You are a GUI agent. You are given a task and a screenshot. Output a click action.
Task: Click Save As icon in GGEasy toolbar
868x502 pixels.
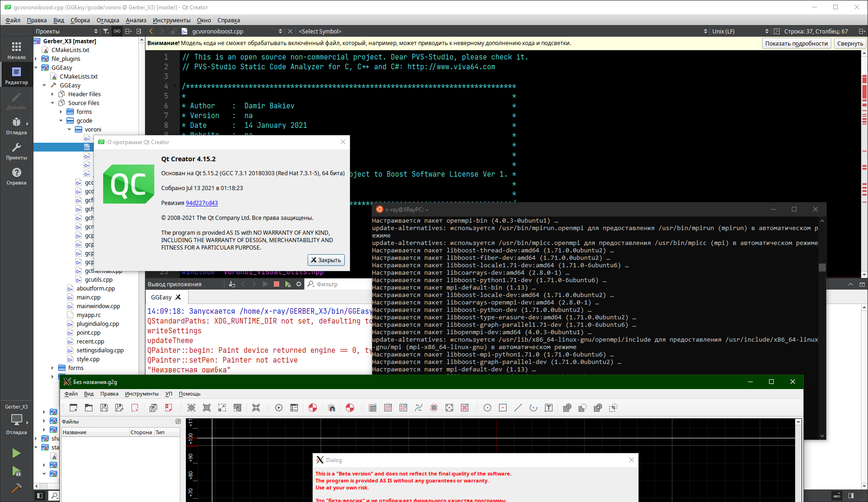pos(119,408)
